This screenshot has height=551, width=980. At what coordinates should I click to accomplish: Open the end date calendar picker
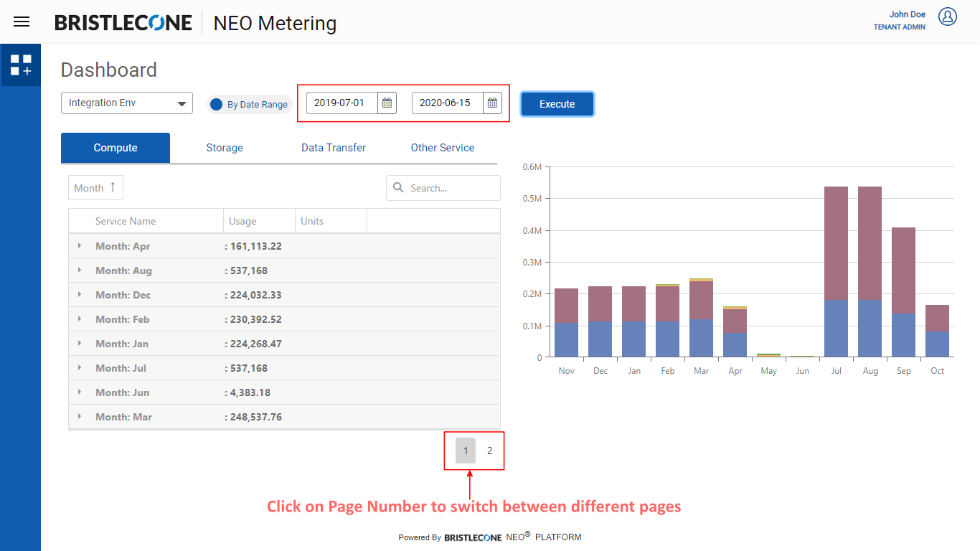(x=492, y=103)
